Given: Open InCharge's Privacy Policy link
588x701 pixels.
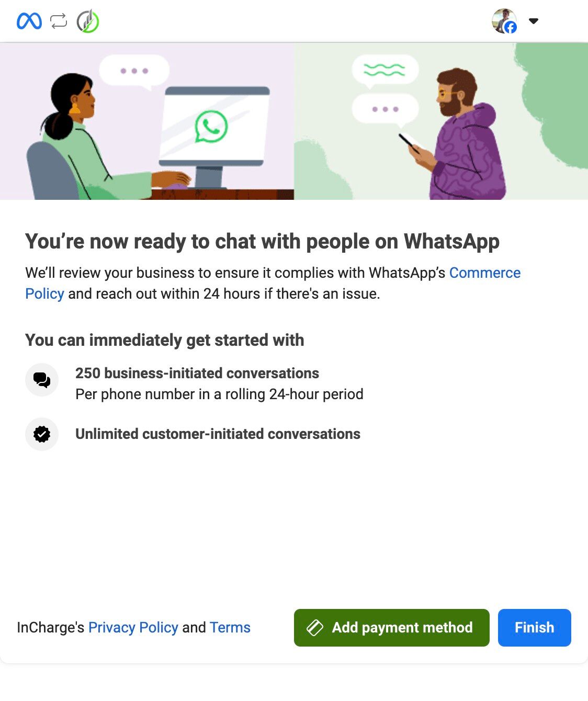Looking at the screenshot, I should [x=133, y=627].
